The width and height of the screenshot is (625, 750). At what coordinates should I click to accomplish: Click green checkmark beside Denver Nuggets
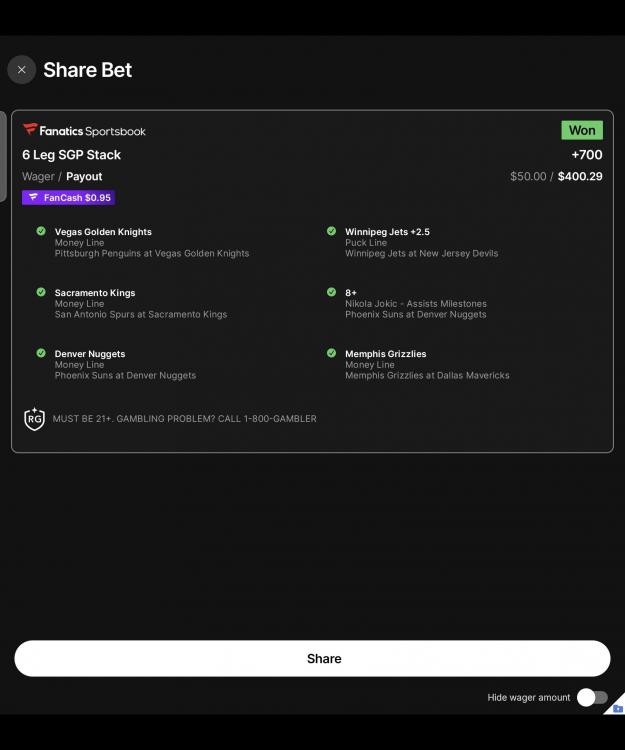tap(41, 353)
